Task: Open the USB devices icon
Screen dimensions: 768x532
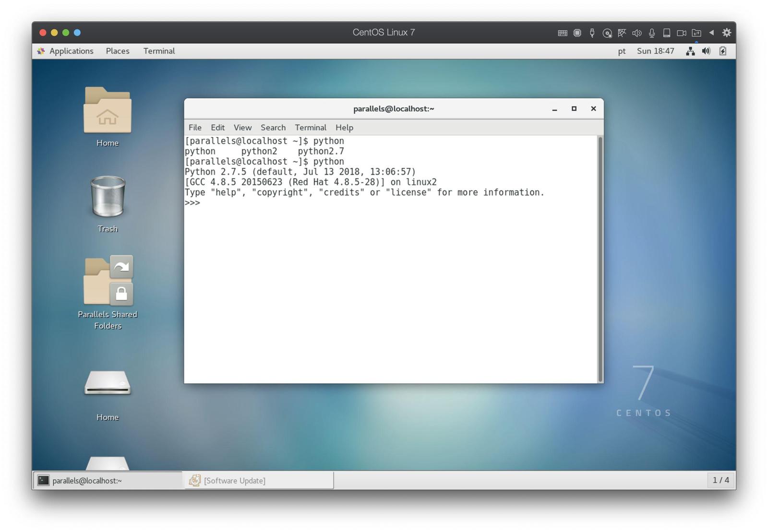Action: (592, 33)
